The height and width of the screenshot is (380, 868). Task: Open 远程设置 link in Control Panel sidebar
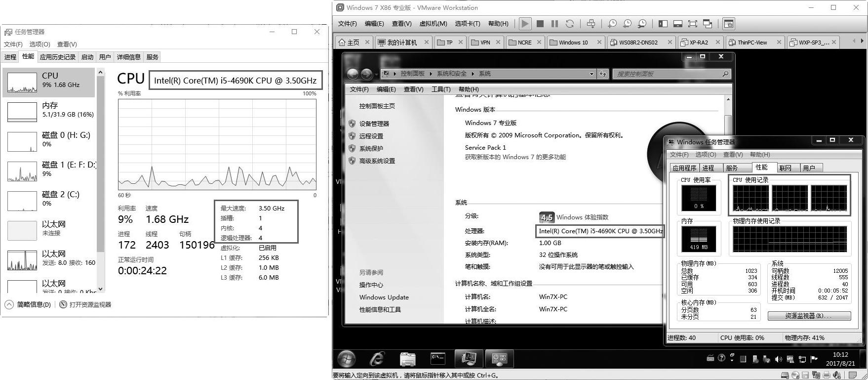[x=371, y=136]
